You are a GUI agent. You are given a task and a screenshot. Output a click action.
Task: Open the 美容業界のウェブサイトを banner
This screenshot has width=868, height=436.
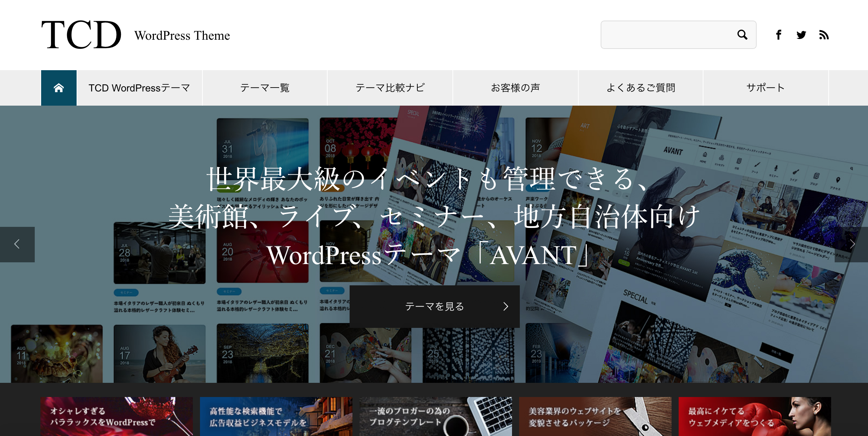595,417
